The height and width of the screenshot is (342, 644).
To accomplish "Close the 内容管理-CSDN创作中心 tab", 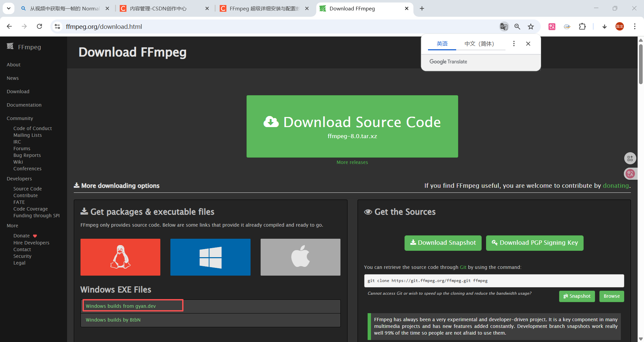I will click(x=207, y=8).
